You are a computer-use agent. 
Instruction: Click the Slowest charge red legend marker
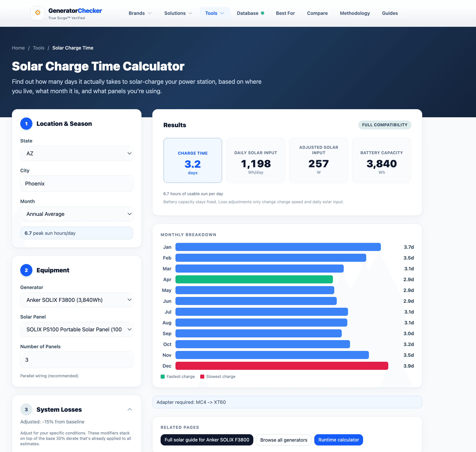point(202,376)
